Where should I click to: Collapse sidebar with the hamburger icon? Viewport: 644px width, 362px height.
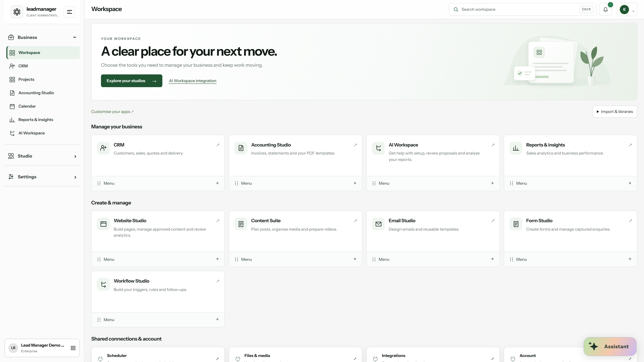[69, 12]
